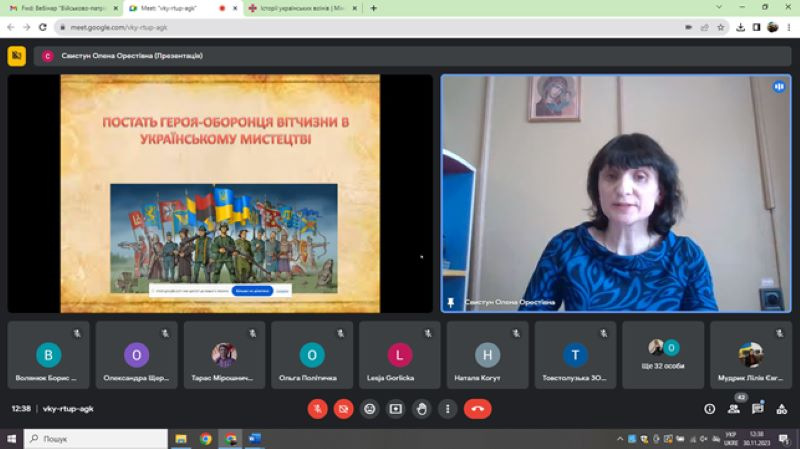
Task: Open the first Chrome icon in taskbar
Action: tap(206, 439)
